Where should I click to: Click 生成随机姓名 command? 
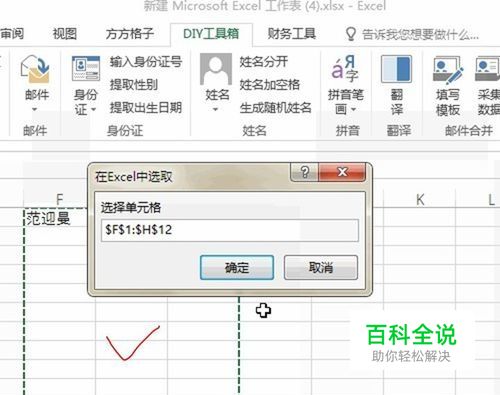(x=276, y=108)
